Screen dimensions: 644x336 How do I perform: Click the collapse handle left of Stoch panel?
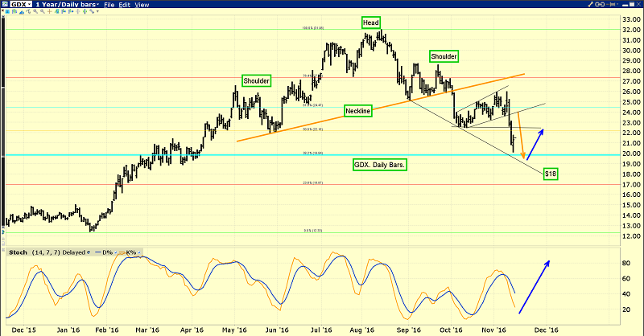point(3,250)
